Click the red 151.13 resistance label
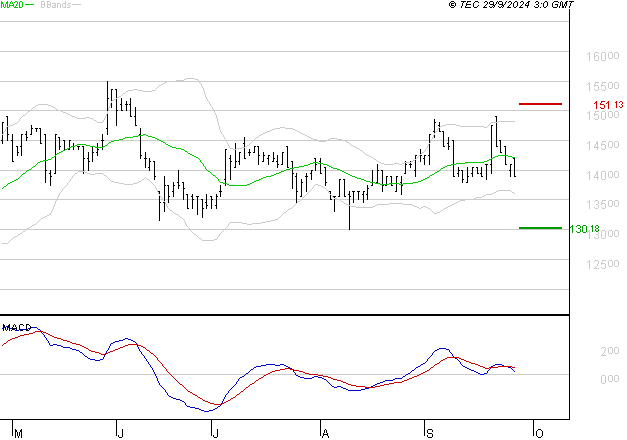Image resolution: width=627 pixels, height=440 pixels. (608, 105)
